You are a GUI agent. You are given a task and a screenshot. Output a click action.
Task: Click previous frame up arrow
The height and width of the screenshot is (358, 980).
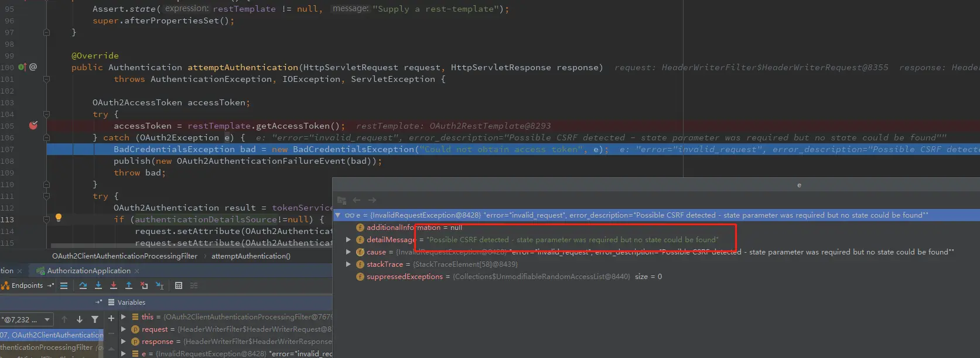(64, 319)
